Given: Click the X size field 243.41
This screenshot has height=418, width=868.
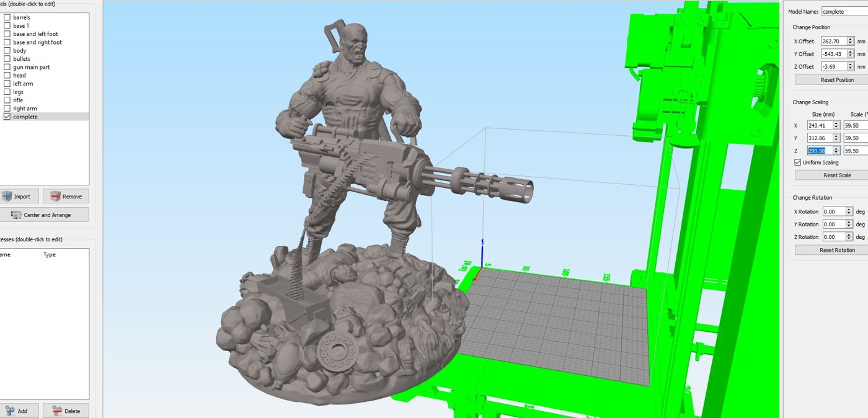Looking at the screenshot, I should coord(820,125).
